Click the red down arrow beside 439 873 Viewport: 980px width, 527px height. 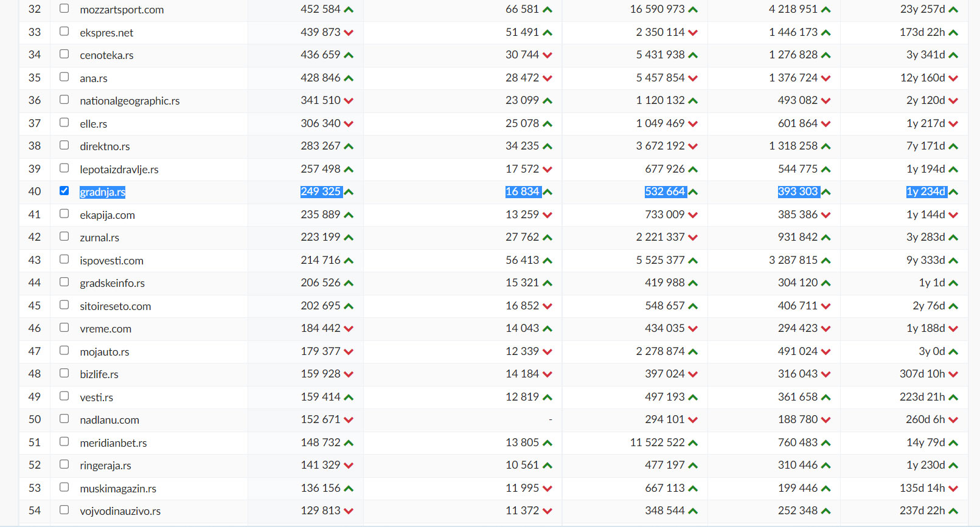tap(349, 33)
